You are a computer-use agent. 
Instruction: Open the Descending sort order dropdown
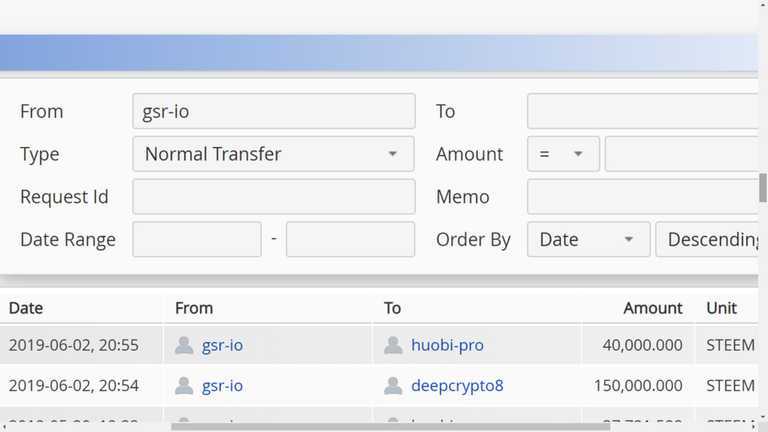tap(711, 240)
